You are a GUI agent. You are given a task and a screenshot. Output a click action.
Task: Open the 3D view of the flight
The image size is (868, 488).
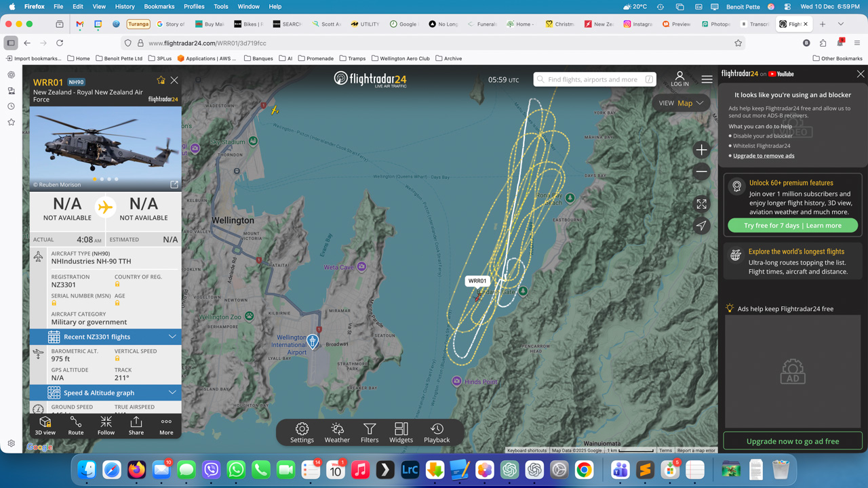[x=45, y=426]
